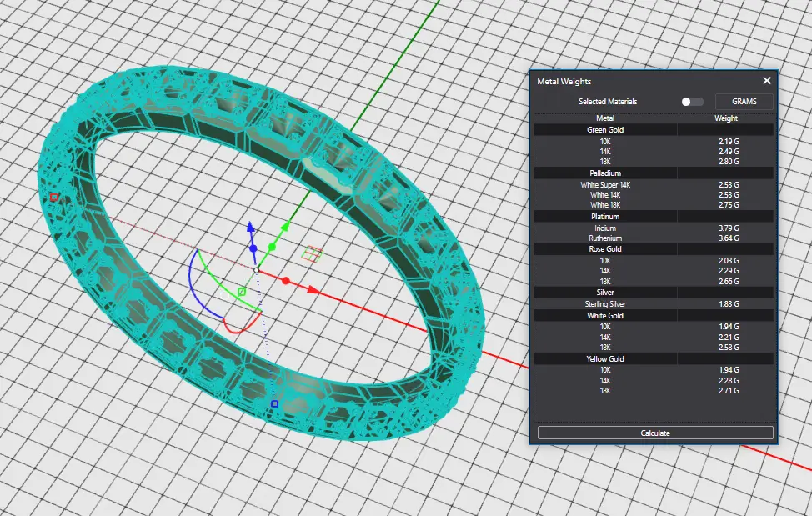Select the Green Gold category header
812x516 pixels.
point(605,130)
